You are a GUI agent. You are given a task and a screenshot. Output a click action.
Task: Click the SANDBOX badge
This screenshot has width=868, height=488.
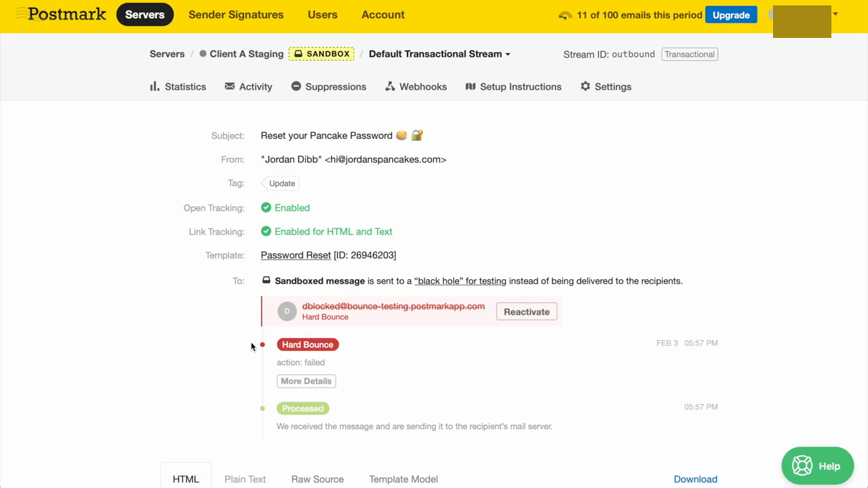321,54
